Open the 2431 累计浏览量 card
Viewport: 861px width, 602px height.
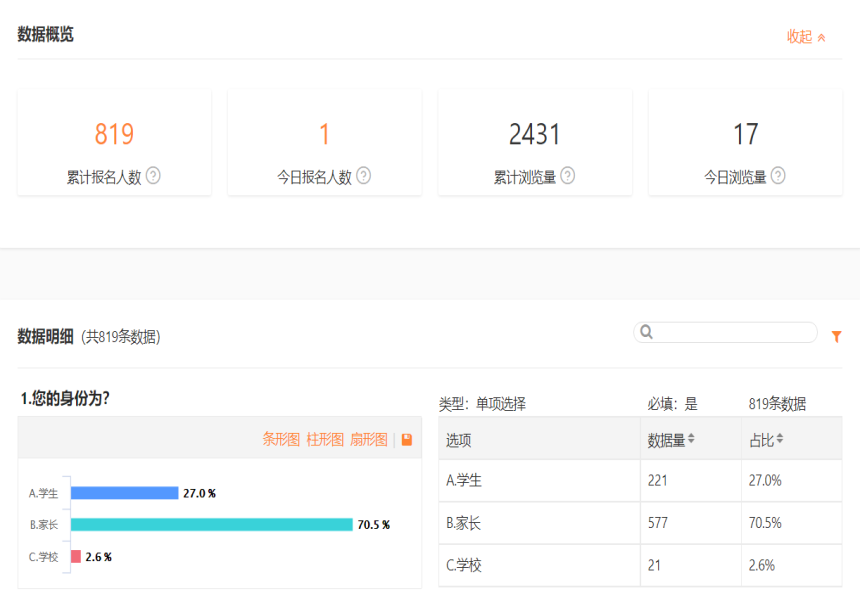535,142
